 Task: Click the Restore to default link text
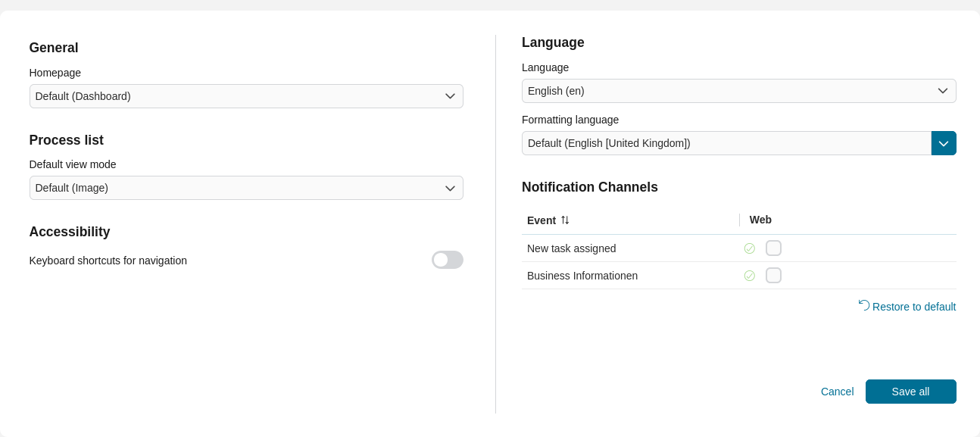coord(914,307)
